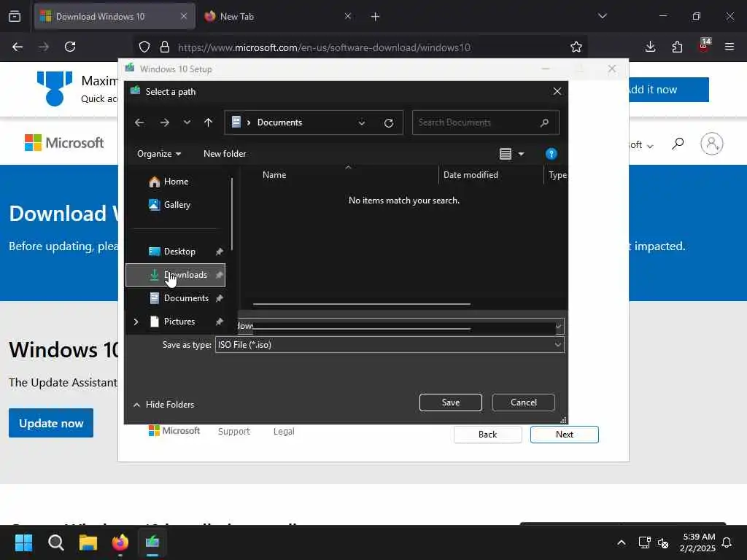The width and height of the screenshot is (747, 560).
Task: Expand the Pictures folder tree
Action: (136, 322)
